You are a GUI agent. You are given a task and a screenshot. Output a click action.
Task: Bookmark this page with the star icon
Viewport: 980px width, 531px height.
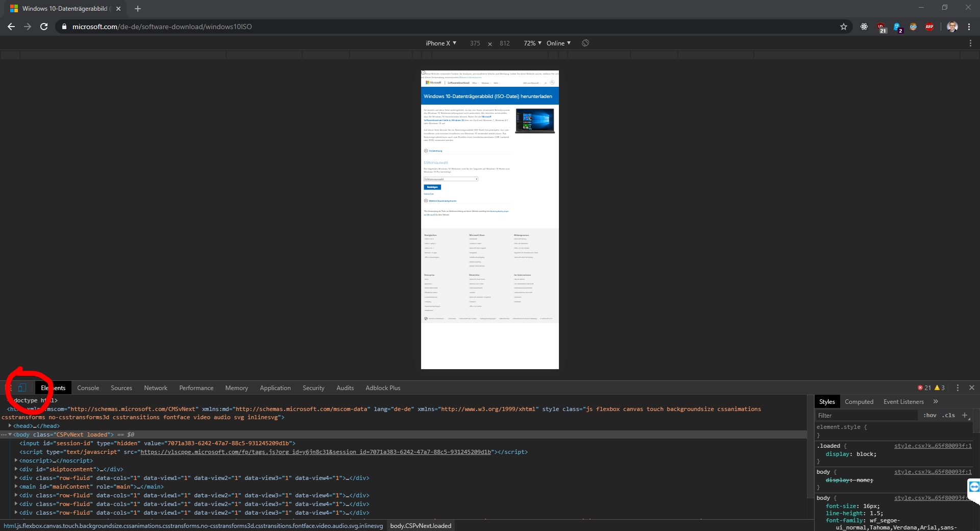click(x=844, y=27)
